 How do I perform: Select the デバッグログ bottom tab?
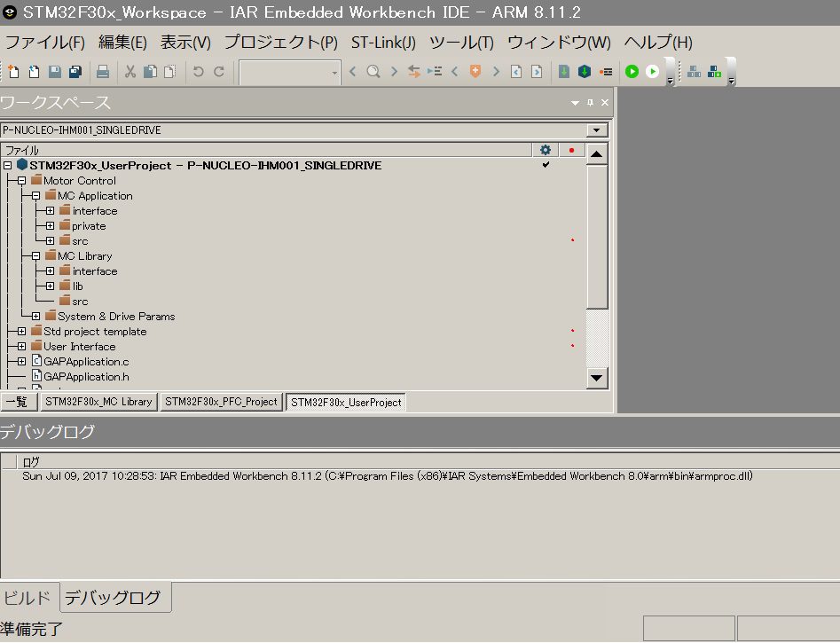114,598
